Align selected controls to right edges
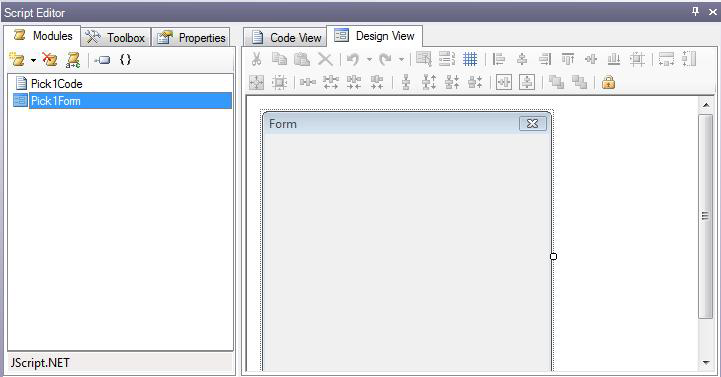This screenshot has height=377, width=721. [x=545, y=59]
